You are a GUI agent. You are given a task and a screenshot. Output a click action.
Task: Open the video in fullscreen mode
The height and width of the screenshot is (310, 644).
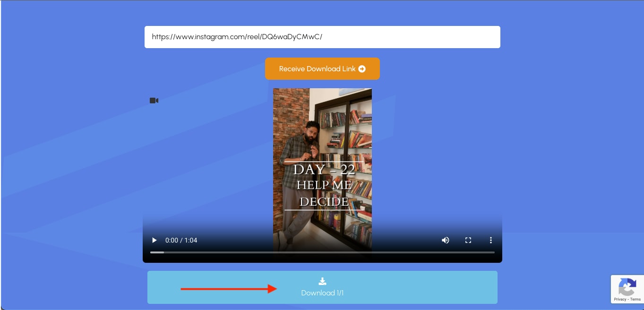point(468,240)
